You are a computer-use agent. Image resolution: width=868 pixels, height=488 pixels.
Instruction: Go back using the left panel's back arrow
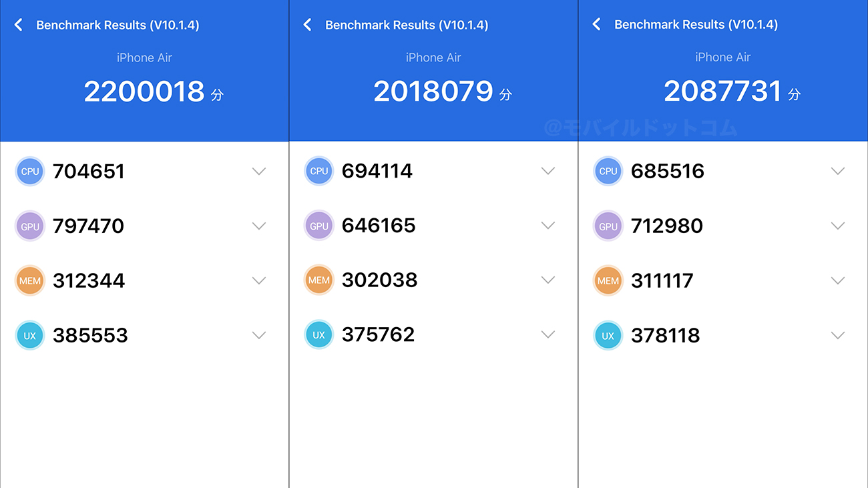point(18,24)
